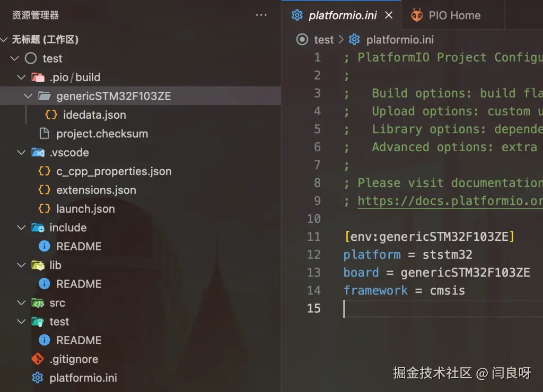Collapse the inner test folder chevron
Image resolution: width=543 pixels, height=392 pixels.
coord(21,321)
